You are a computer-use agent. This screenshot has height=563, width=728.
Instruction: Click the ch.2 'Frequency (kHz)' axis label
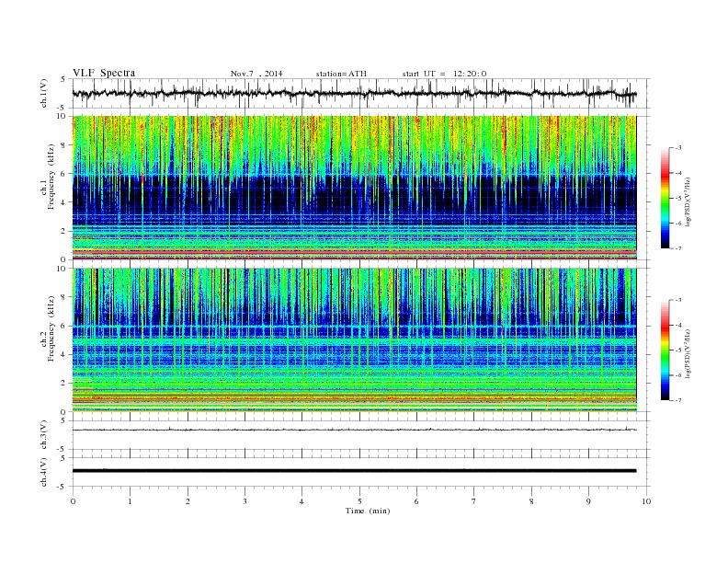51,328
